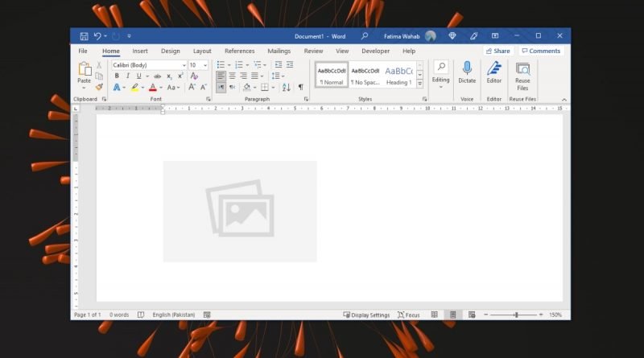Expand the Styles gallery more arrow

[419, 84]
